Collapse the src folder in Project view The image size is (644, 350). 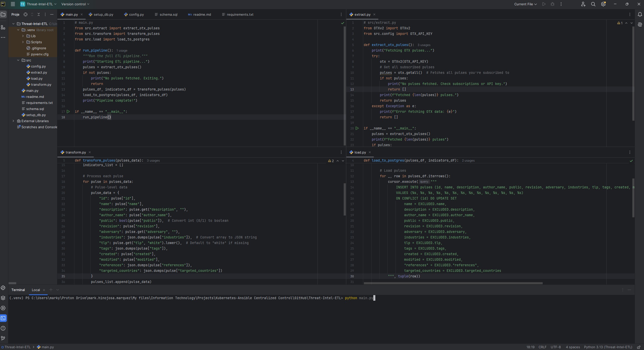pos(18,60)
